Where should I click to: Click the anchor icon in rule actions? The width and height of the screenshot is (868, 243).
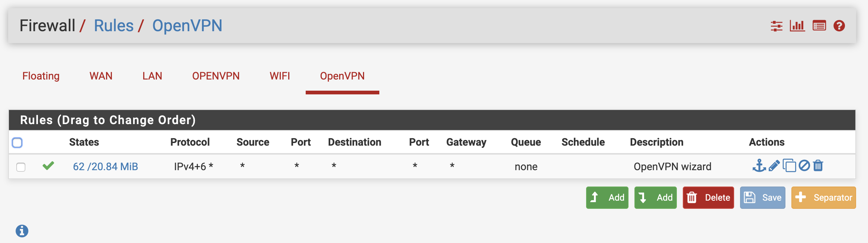point(759,166)
